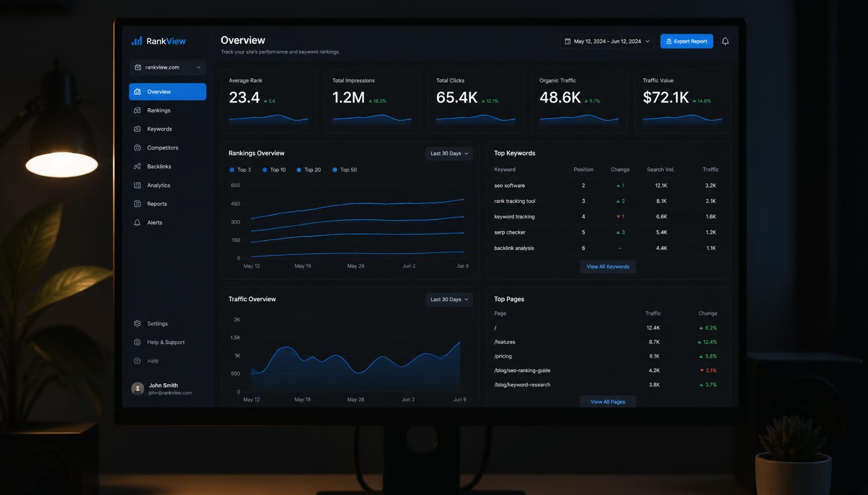This screenshot has width=868, height=495.
Task: Open the May 12 – Jun 12 date range picker
Action: point(607,41)
